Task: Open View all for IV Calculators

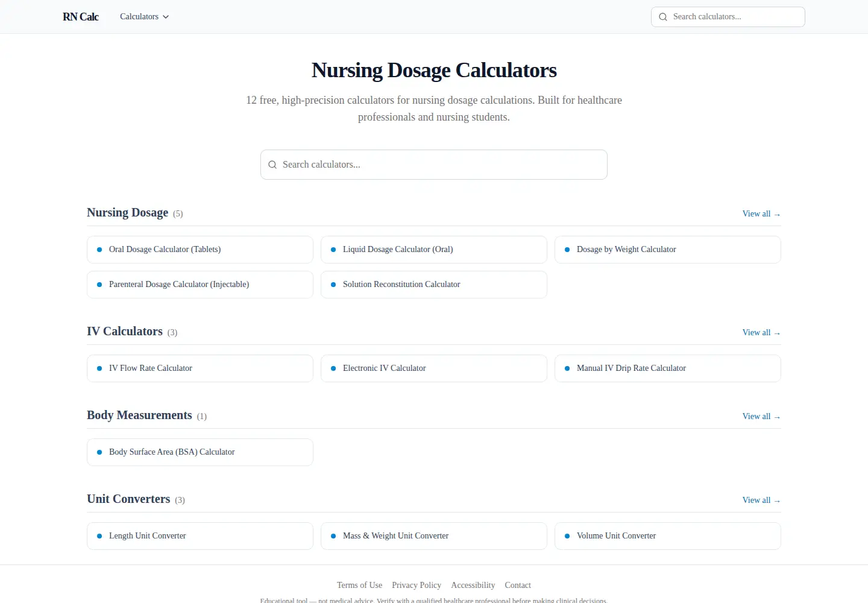Action: pos(761,333)
